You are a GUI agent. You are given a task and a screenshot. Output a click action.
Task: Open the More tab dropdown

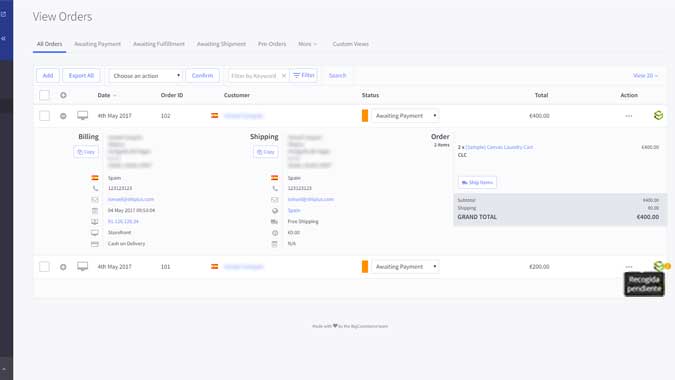coord(308,44)
